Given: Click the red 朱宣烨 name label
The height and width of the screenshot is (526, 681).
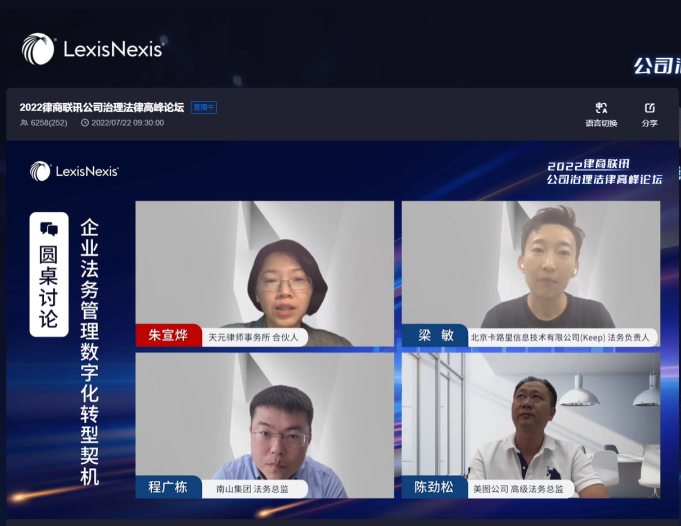Looking at the screenshot, I should coord(169,335).
